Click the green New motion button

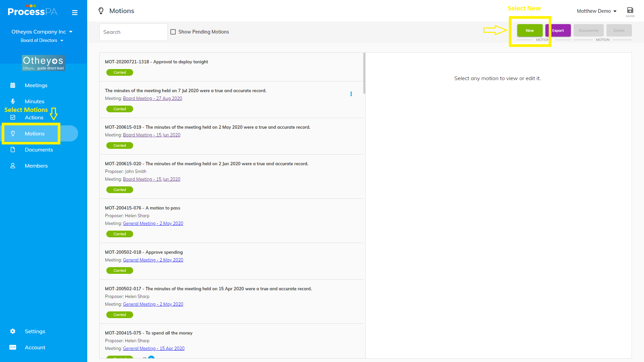530,31
